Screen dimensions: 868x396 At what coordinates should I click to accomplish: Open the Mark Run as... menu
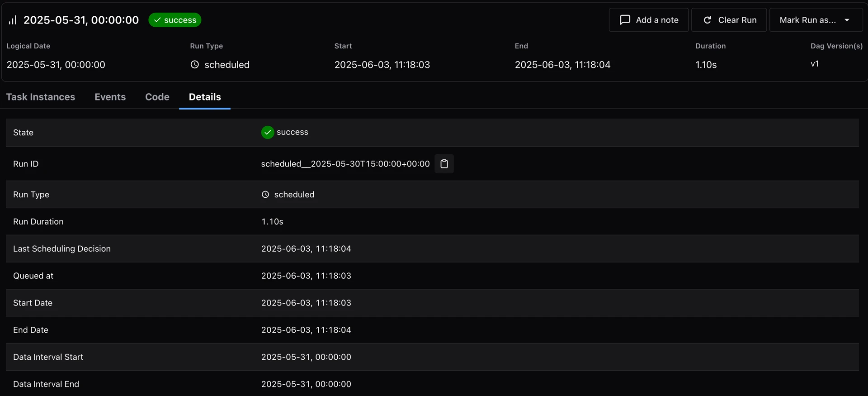pyautogui.click(x=816, y=20)
